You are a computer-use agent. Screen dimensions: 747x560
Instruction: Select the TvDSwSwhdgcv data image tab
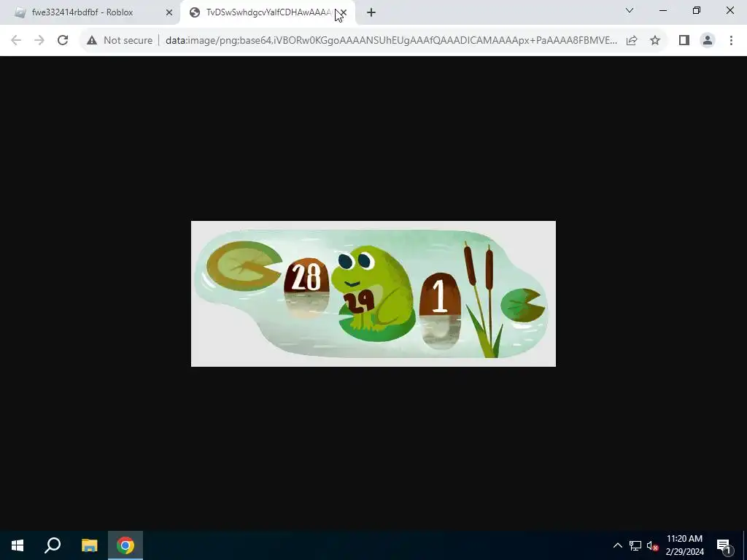tap(268, 12)
